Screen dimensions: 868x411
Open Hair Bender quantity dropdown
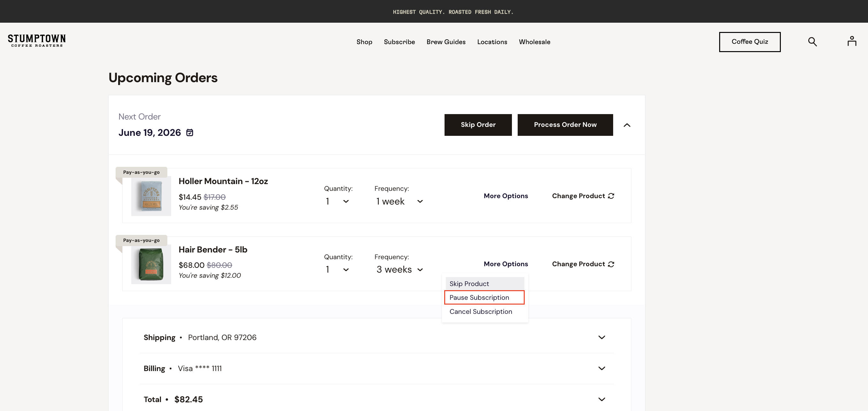point(337,269)
